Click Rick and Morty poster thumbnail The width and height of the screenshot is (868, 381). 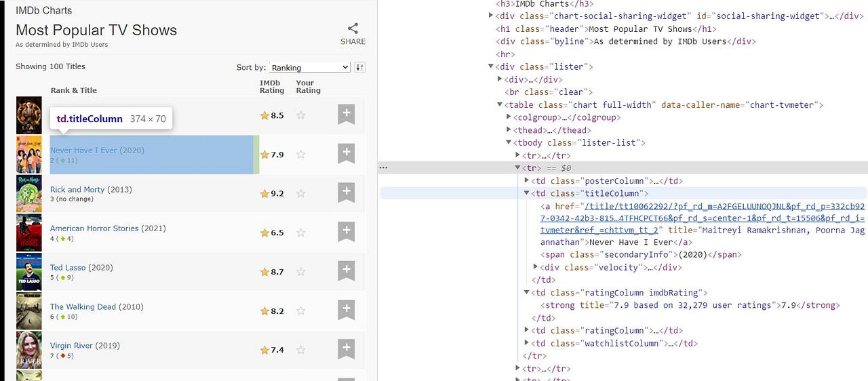pos(29,194)
